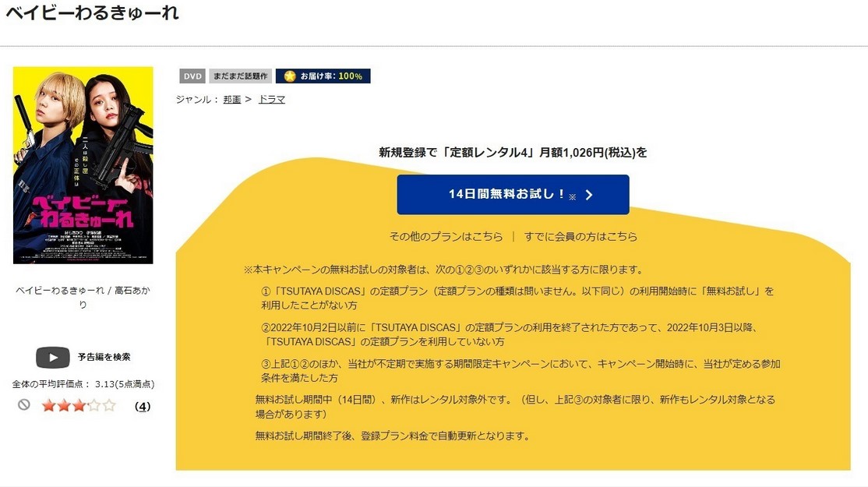Select the third rating star
This screenshot has width=868, height=487.
[x=79, y=406]
